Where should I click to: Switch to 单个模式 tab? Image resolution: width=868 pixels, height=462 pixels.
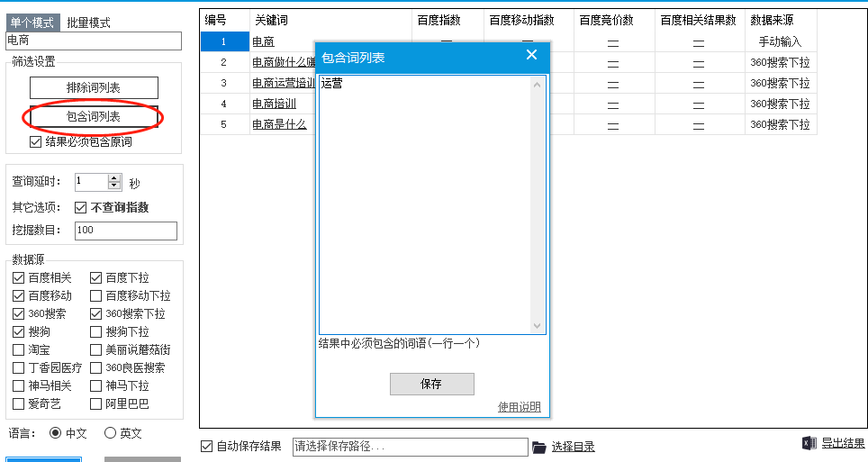[32, 23]
